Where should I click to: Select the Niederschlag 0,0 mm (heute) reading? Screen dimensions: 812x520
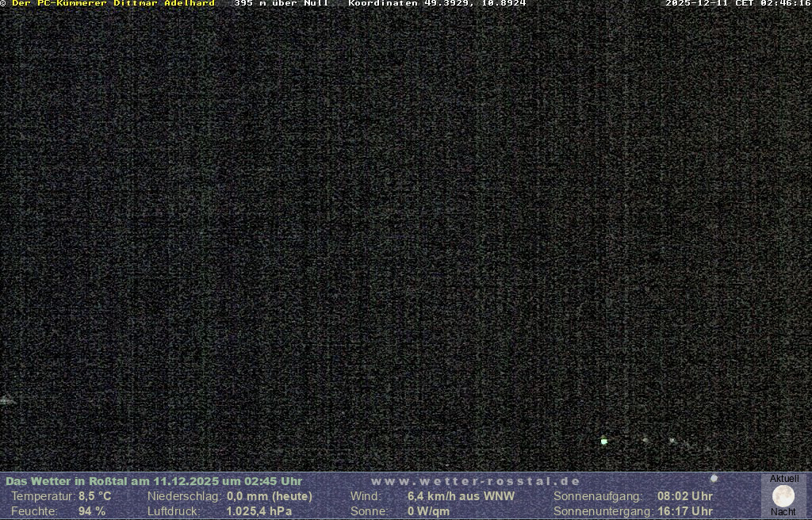point(270,496)
